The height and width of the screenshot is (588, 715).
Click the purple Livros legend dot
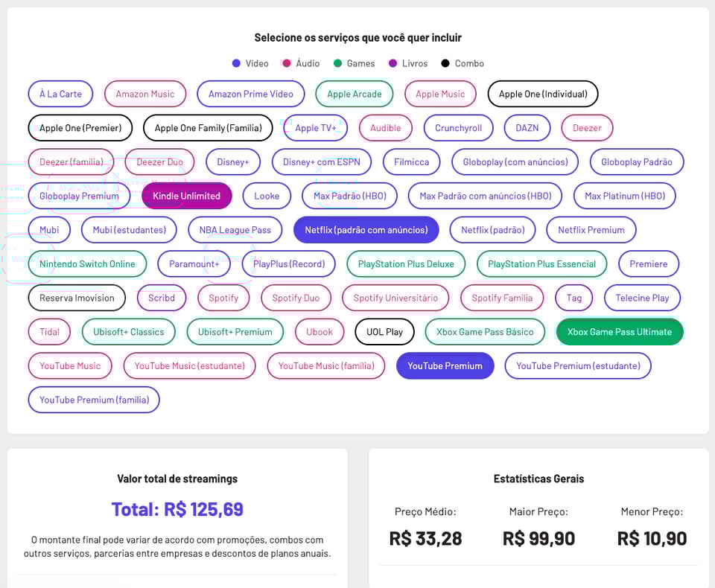point(393,64)
